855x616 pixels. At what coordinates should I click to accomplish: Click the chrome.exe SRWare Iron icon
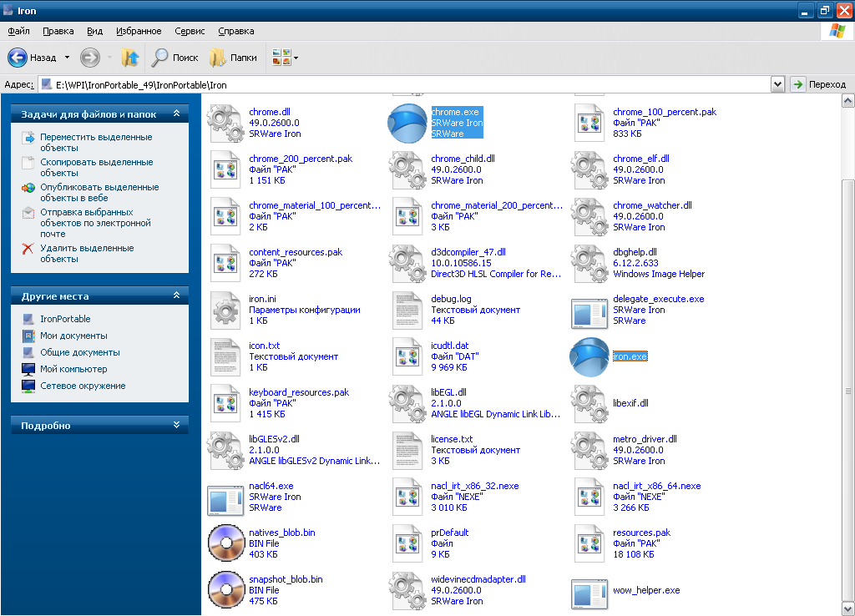point(407,123)
